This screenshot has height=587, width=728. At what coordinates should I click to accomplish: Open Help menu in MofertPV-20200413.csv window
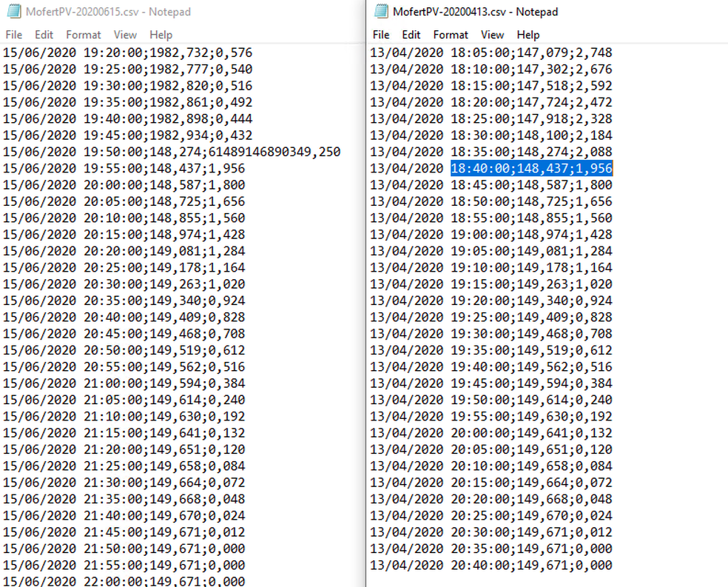coord(528,35)
